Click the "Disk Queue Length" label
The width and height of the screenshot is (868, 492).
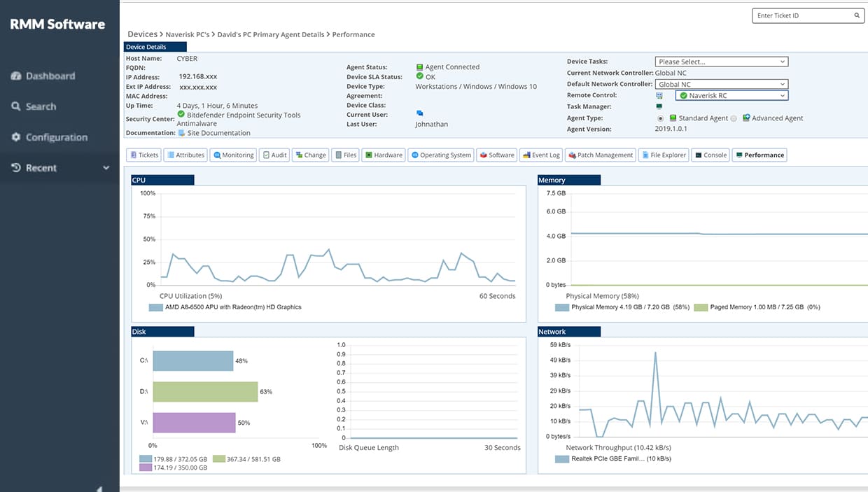(369, 448)
